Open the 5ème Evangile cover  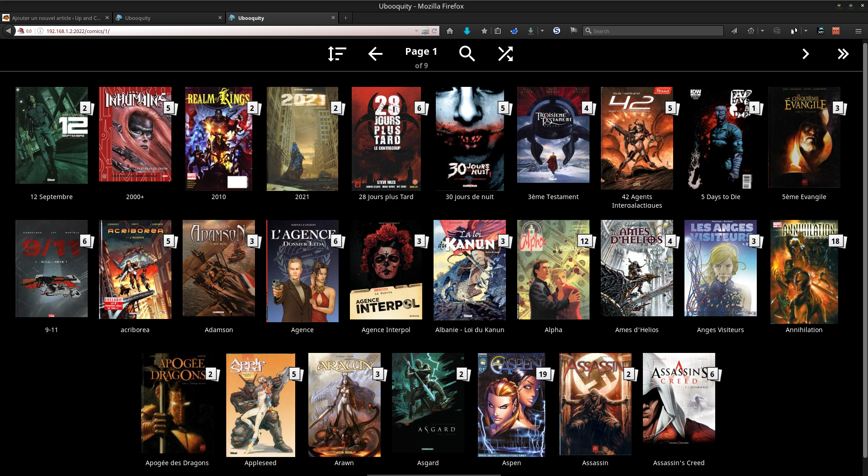coord(804,137)
